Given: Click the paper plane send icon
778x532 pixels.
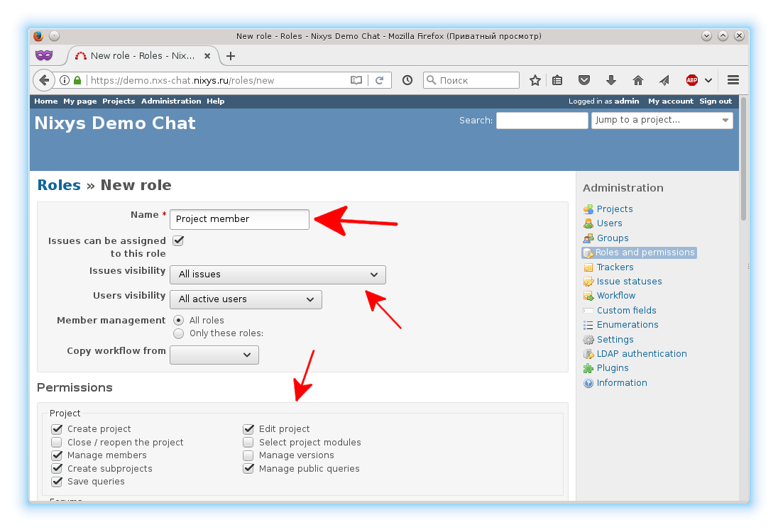Looking at the screenshot, I should coord(664,80).
